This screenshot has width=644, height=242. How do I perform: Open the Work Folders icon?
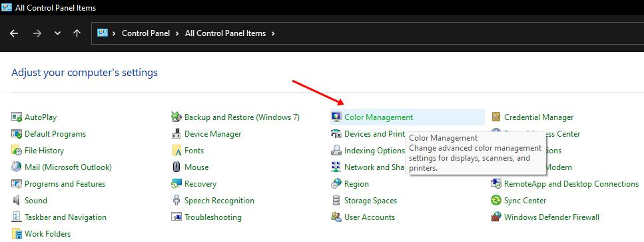pyautogui.click(x=17, y=234)
